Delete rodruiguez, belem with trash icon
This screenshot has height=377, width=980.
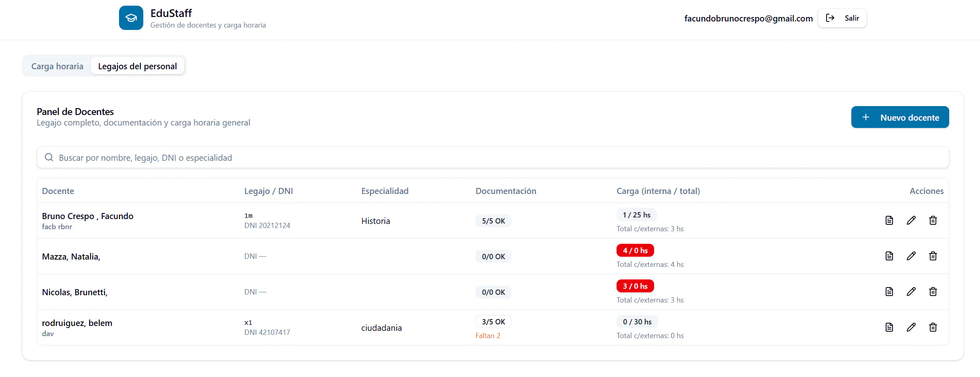pos(933,327)
